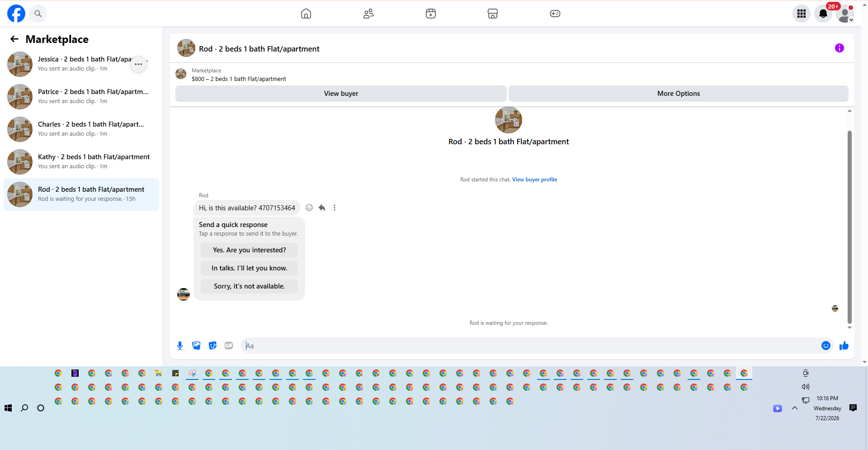Open Snipping Tool from the taskbar

pos(192,373)
